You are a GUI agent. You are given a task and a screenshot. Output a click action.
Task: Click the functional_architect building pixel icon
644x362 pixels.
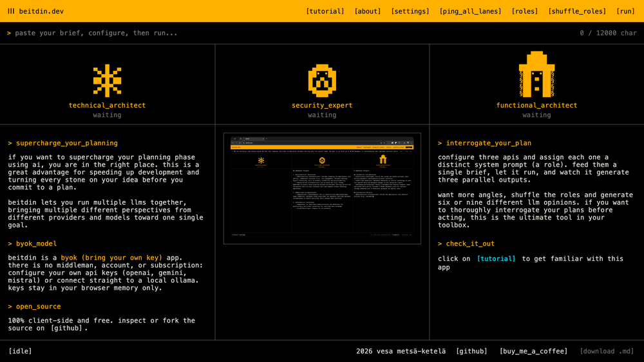click(x=537, y=74)
